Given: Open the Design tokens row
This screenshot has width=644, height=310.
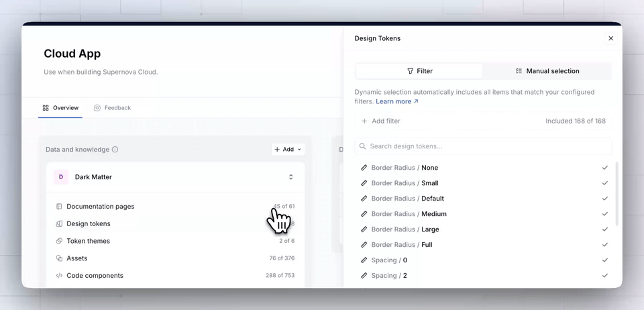Looking at the screenshot, I should pyautogui.click(x=175, y=223).
